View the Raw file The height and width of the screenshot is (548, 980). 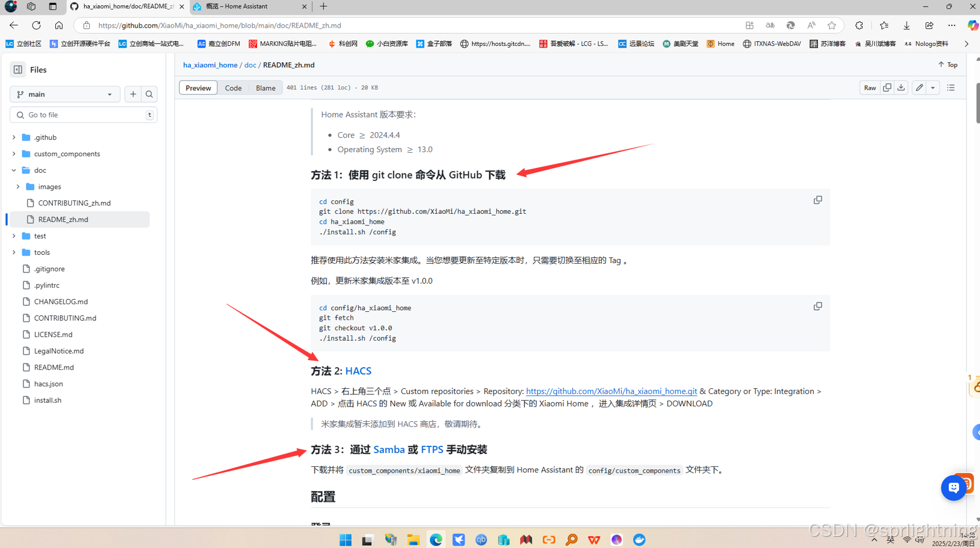click(x=870, y=88)
